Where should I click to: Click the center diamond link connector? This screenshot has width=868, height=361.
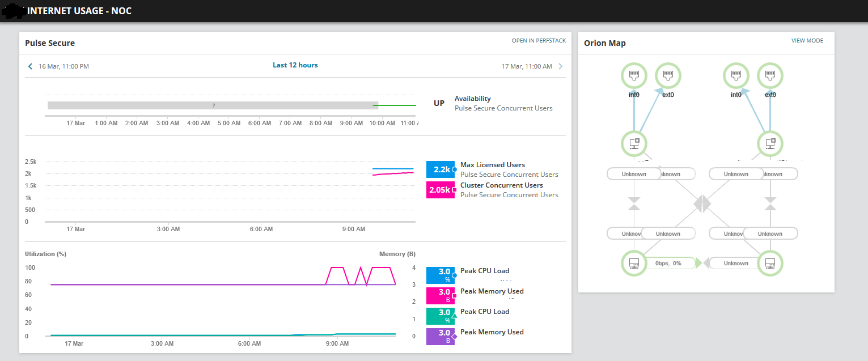tap(702, 203)
